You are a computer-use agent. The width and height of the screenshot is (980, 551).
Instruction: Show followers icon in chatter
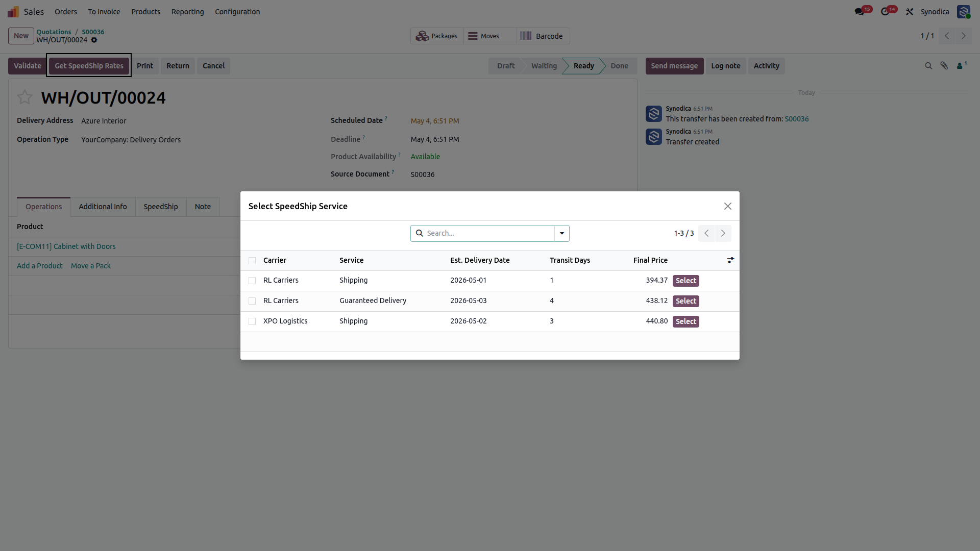tap(961, 66)
